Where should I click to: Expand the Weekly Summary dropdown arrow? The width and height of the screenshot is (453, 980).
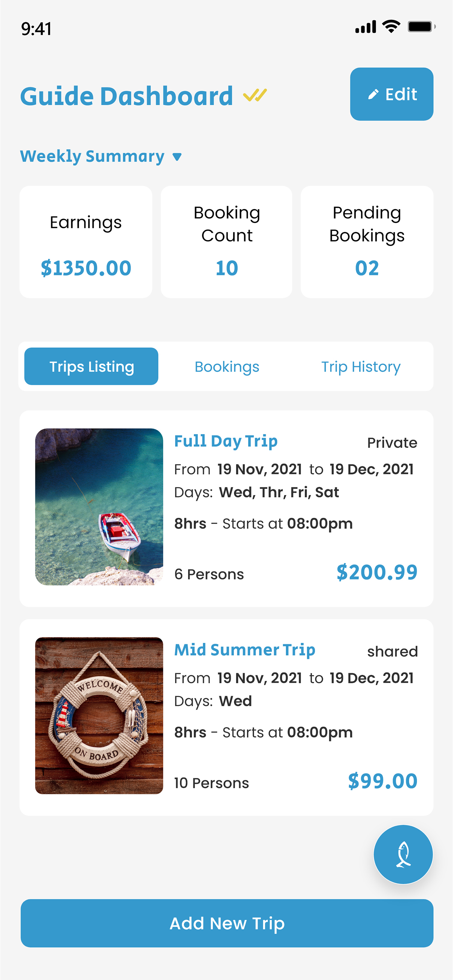177,157
